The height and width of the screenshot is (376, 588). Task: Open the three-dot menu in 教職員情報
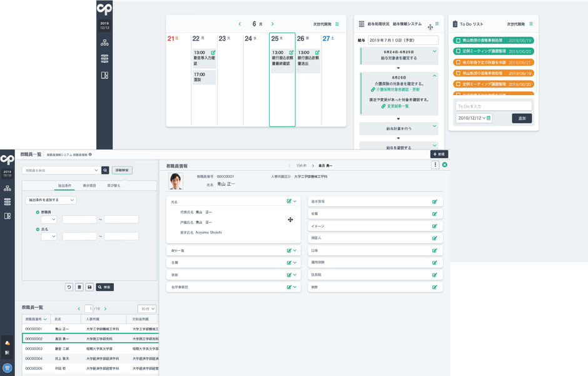[x=435, y=165]
